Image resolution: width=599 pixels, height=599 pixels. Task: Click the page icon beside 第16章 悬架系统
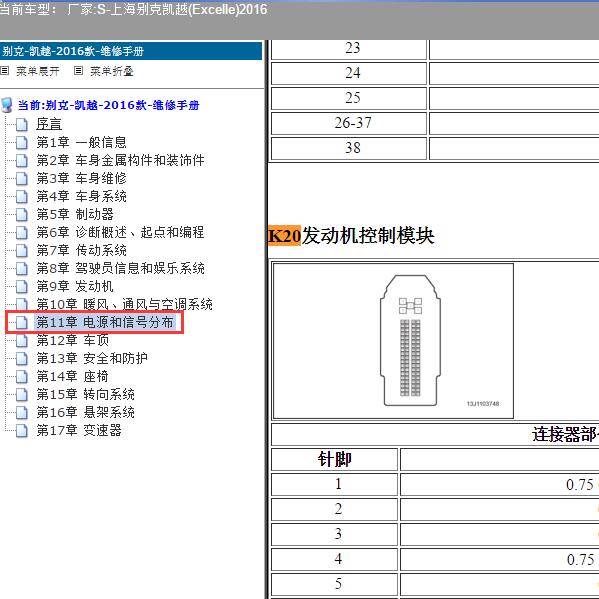pyautogui.click(x=22, y=412)
